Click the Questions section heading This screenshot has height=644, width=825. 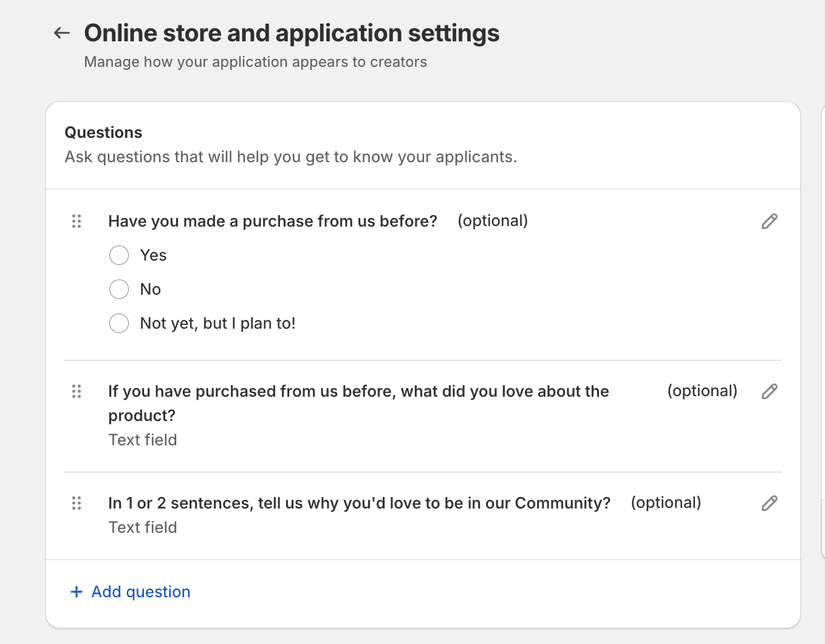click(x=103, y=132)
